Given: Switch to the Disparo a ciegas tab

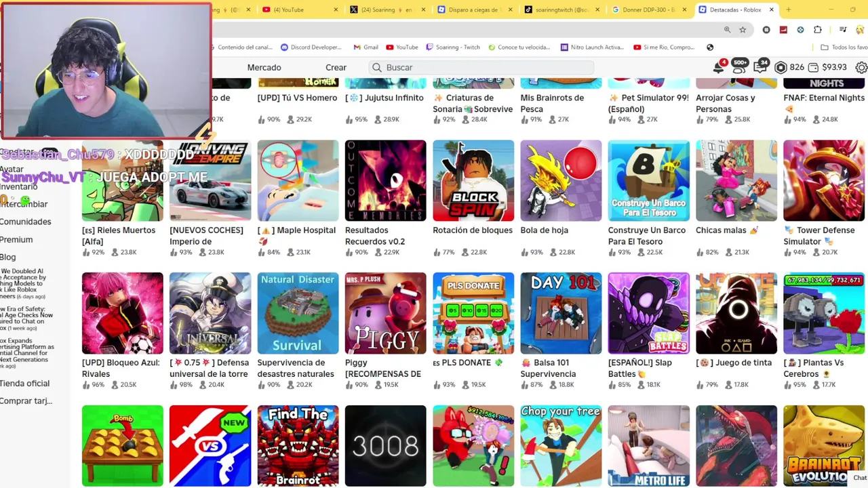Looking at the screenshot, I should tap(473, 9).
